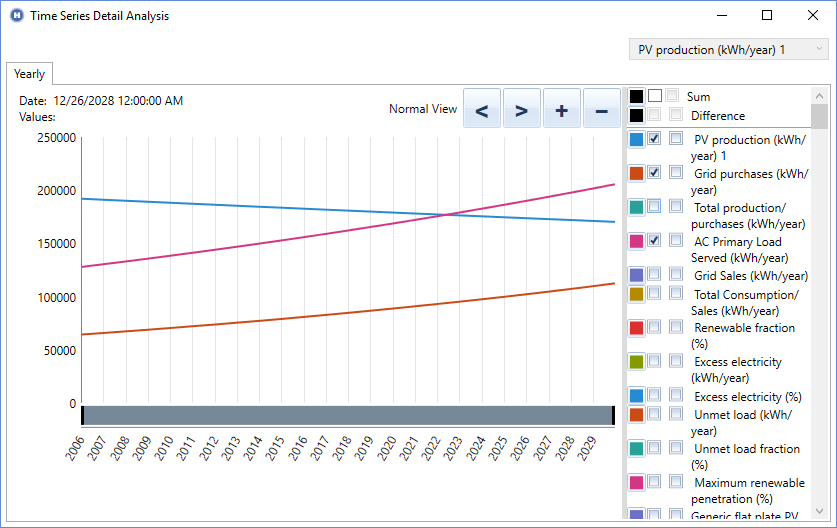Minimize the Time Series window
This screenshot has width=837, height=528.
722,15
